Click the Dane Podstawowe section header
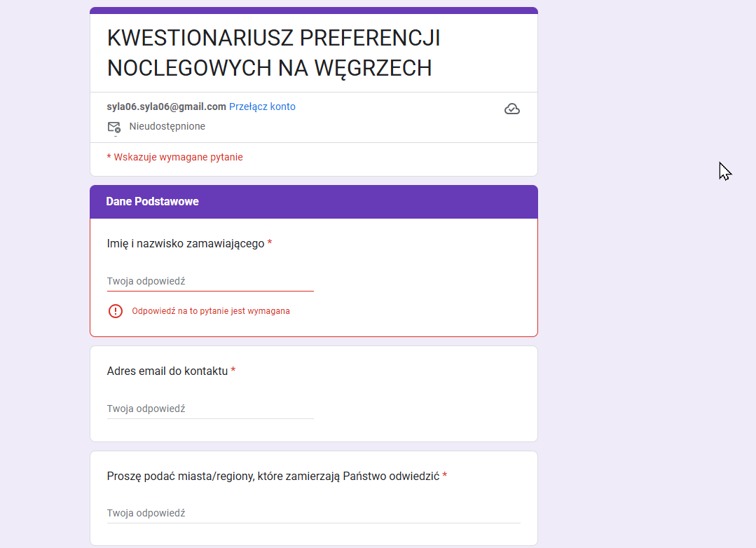Image resolution: width=756 pixels, height=548 pixels. point(314,202)
